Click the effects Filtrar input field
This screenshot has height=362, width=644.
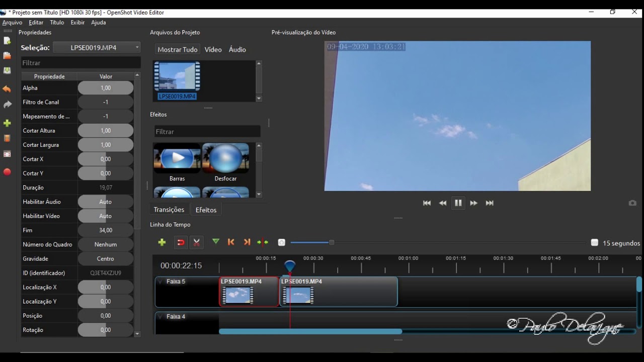(x=207, y=131)
